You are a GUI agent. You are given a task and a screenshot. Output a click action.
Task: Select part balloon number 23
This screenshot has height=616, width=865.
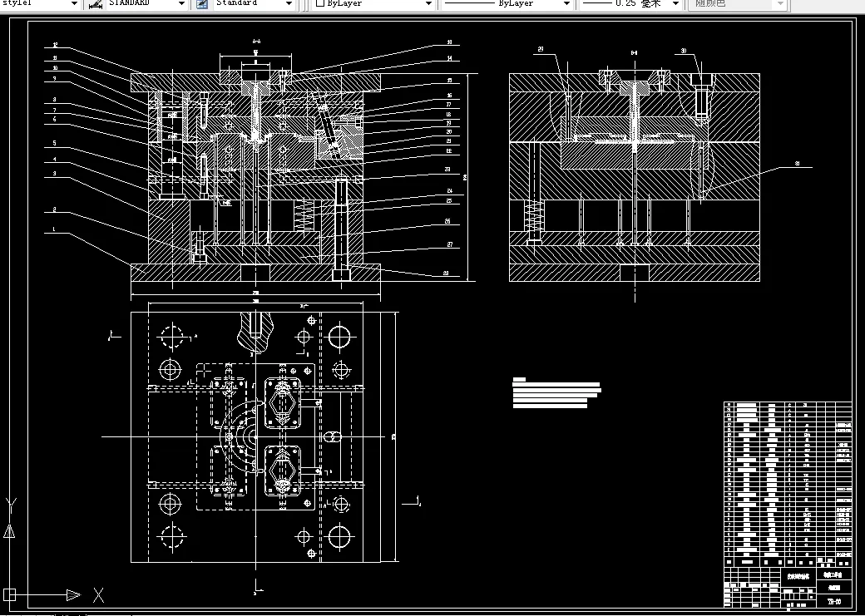tap(447, 170)
